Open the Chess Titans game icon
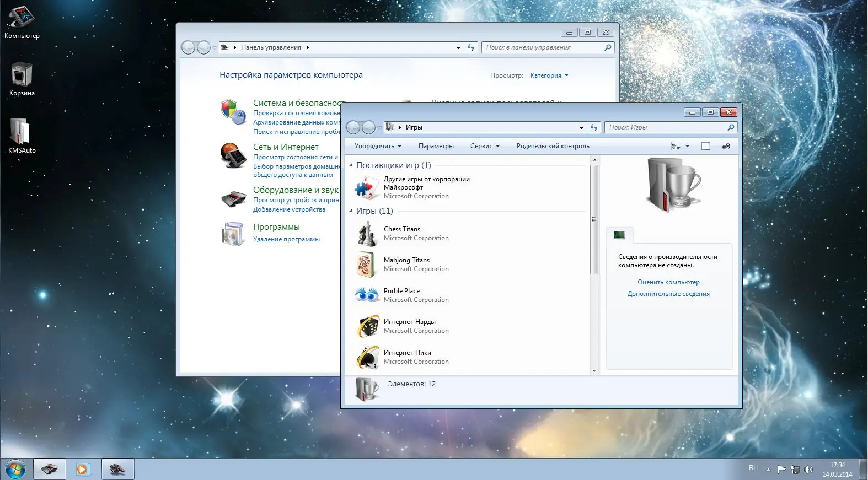The image size is (868, 480). point(367,234)
